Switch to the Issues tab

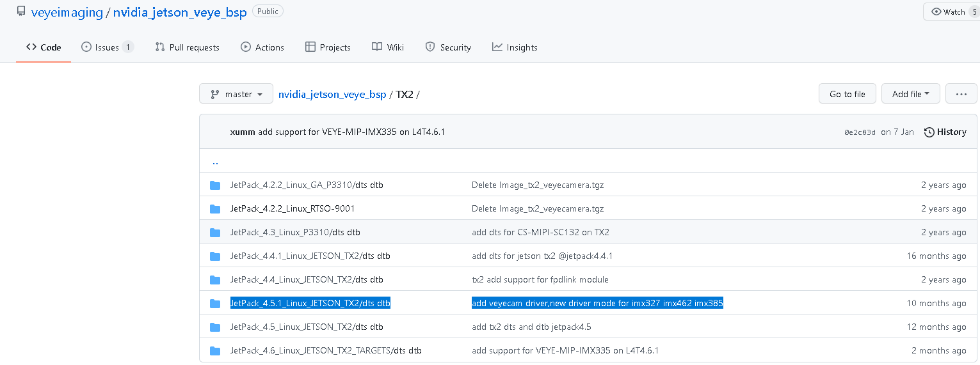point(107,47)
